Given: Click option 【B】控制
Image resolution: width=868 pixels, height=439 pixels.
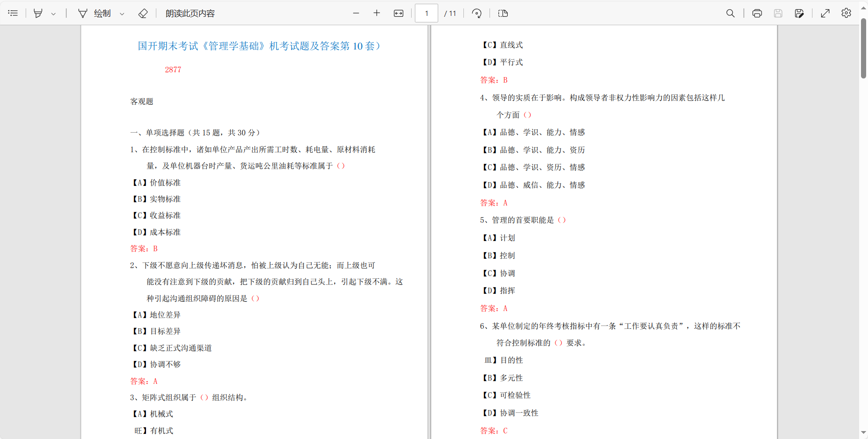Looking at the screenshot, I should pos(498,255).
